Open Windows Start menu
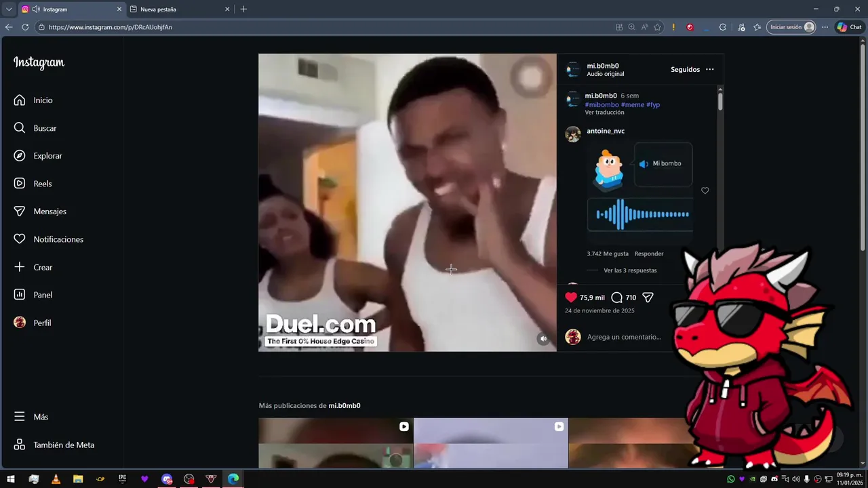Viewport: 868px width, 488px height. (11, 479)
